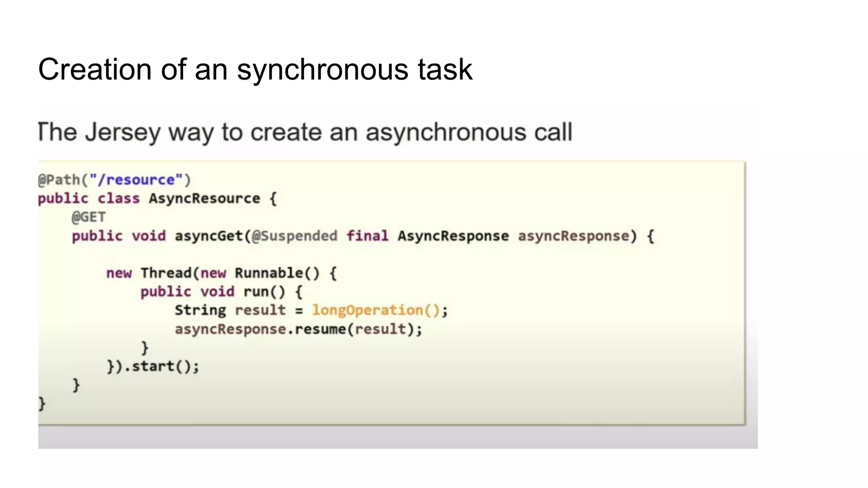Click the 'String result' declaration
Image resolution: width=868 pixels, height=488 pixels.
click(230, 311)
